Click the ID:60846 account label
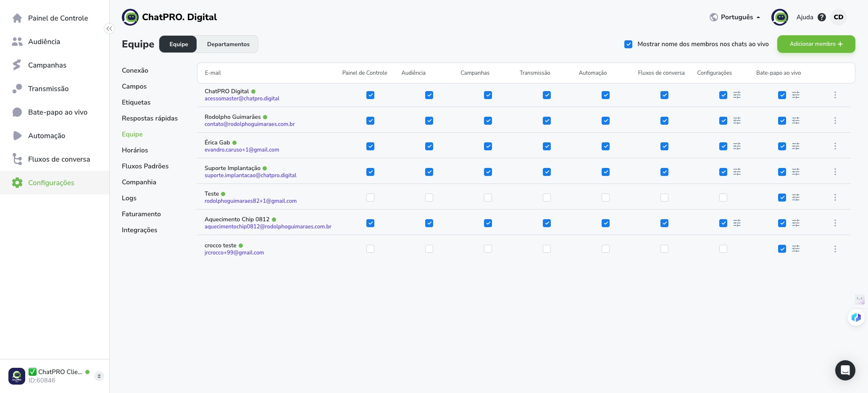This screenshot has width=868, height=393. tap(42, 380)
